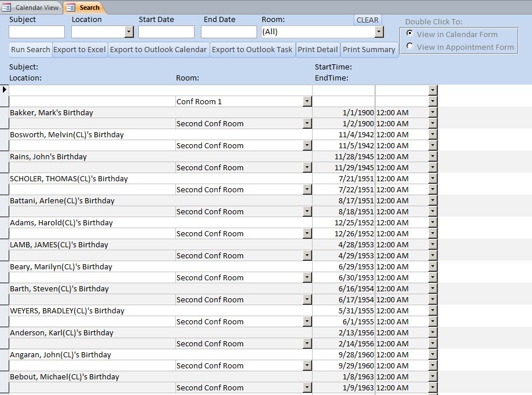Click Export to Outlook Task button
Viewport: 532px width, 395px height.
point(252,50)
